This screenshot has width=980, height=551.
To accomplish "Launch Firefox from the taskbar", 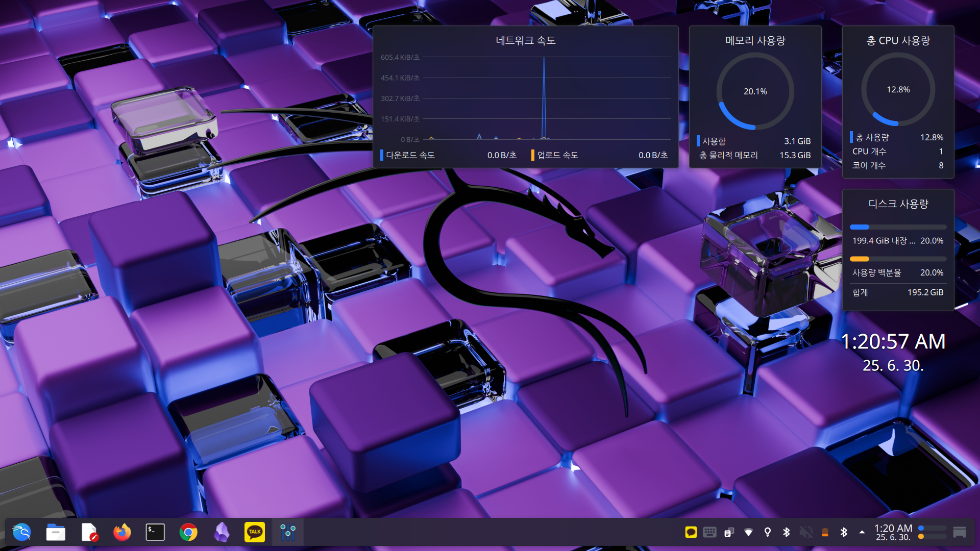I will [122, 532].
